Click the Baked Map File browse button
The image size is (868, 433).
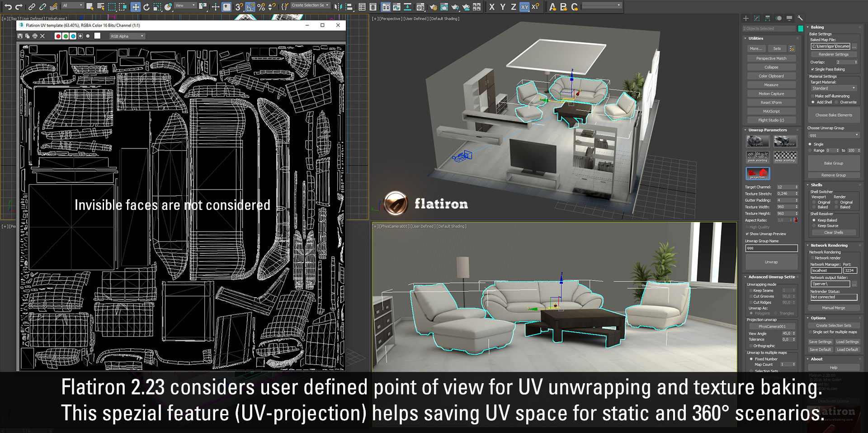[854, 46]
